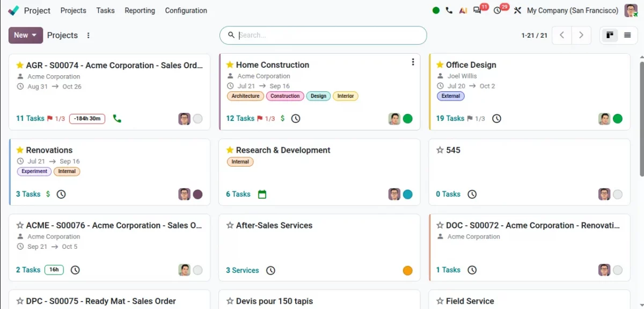This screenshot has width=644, height=309.
Task: Switch to Kanban view
Action: click(610, 35)
